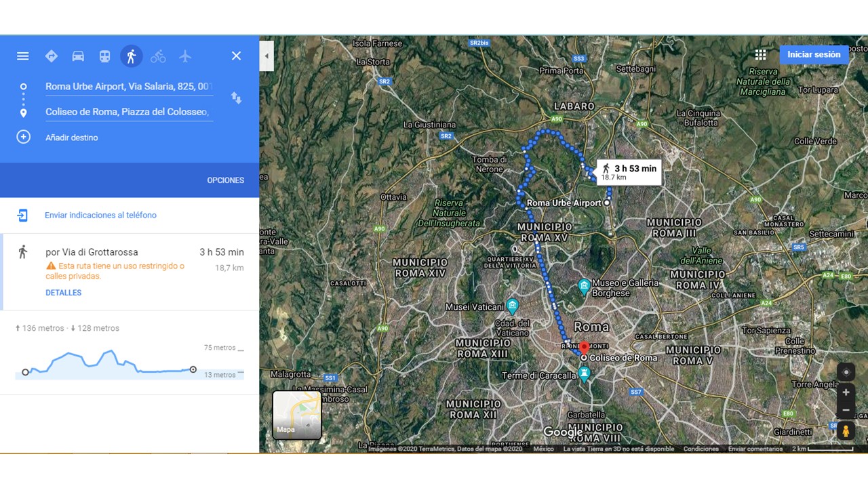Open the Google apps grid
Viewport: 868px width, 488px height.
coord(761,55)
